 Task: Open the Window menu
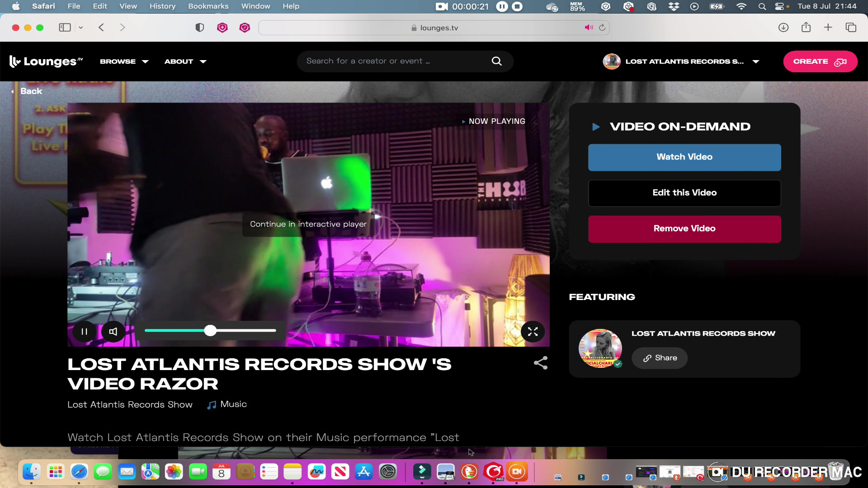point(255,6)
